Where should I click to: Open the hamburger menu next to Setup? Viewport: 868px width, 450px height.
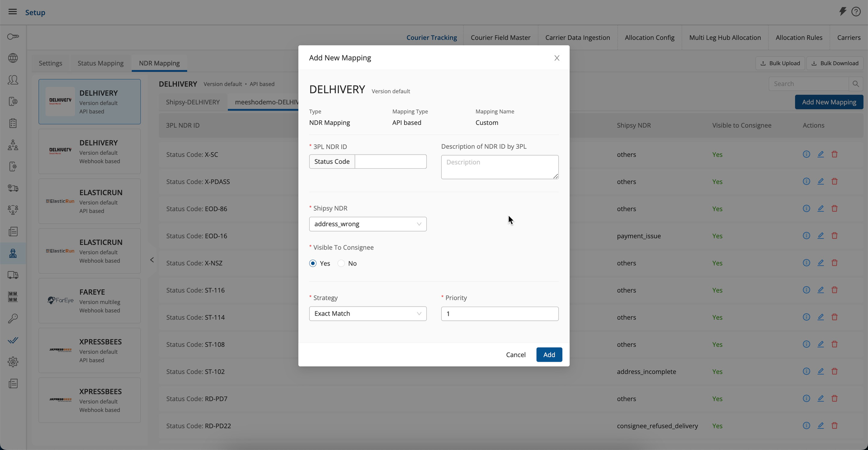point(13,12)
